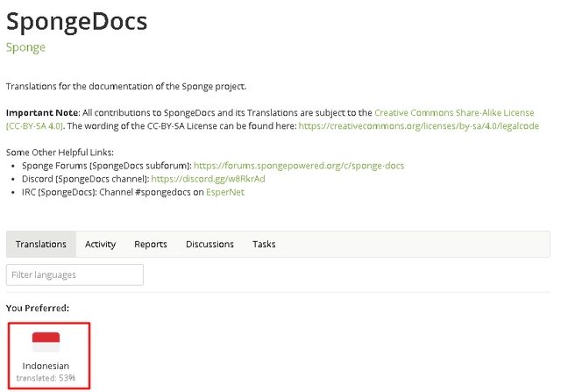Screen dimensions: 561x392
Task: Open the Tasks tab
Action: coord(264,244)
